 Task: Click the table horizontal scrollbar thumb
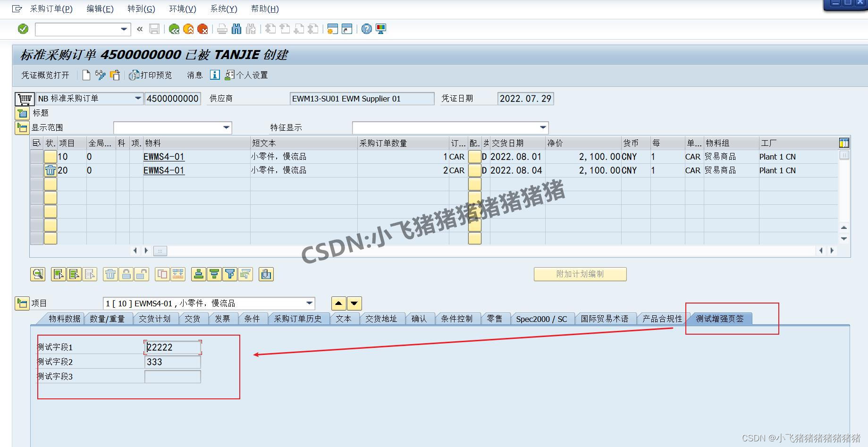point(160,251)
